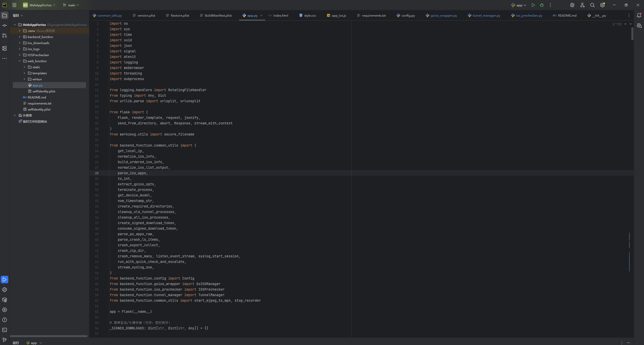Open the Python Console tool window
The height and width of the screenshot is (345, 644).
click(x=5, y=290)
